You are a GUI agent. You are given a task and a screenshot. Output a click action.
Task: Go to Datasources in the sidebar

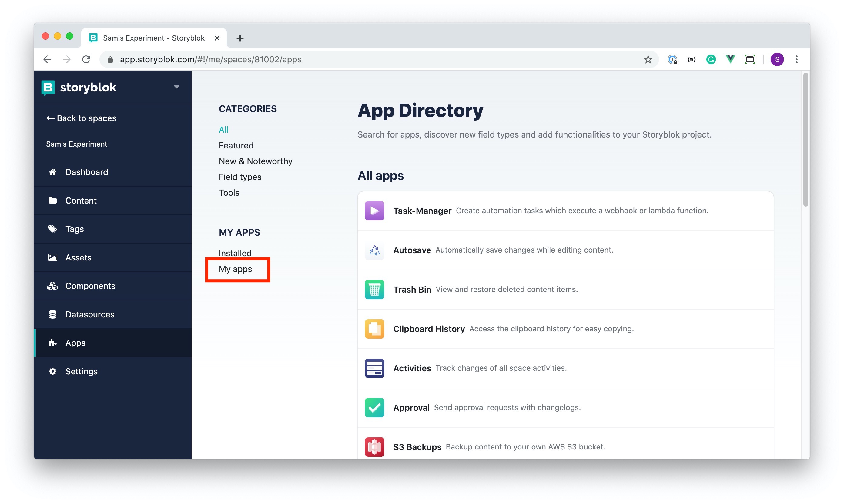point(90,314)
